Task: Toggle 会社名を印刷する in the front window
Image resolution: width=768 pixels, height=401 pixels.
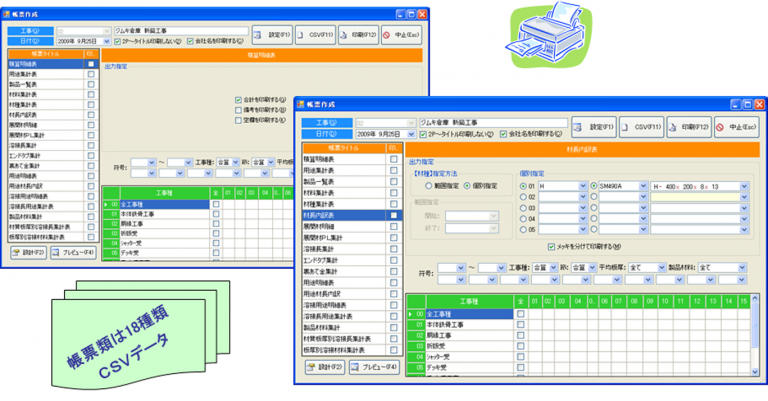Action: coord(503,134)
